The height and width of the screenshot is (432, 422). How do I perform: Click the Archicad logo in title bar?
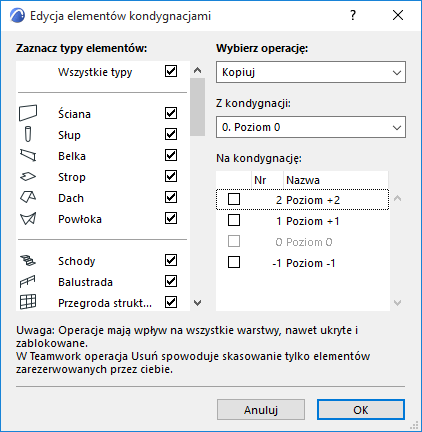click(x=17, y=16)
